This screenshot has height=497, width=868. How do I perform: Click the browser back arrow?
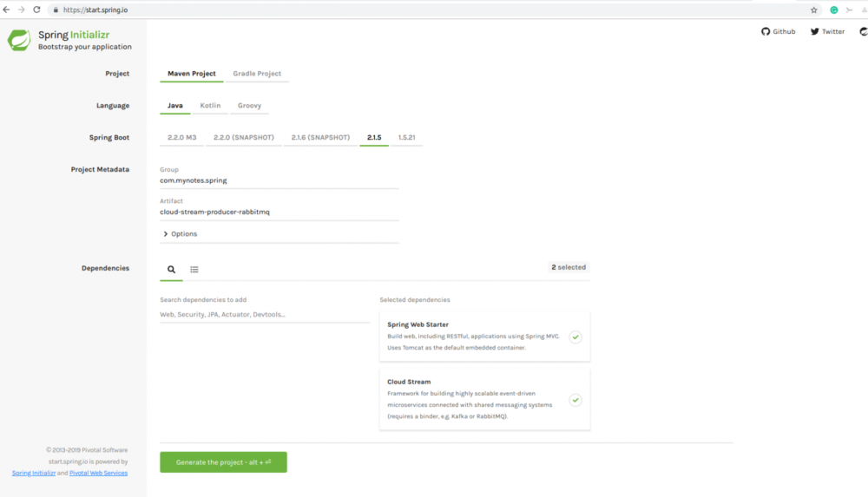tap(7, 10)
